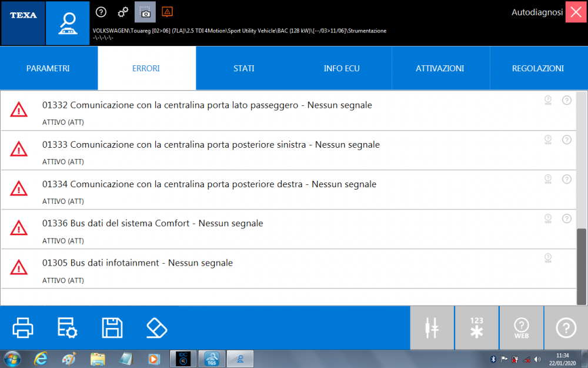Erase stored error codes with eraser icon

pos(155,328)
